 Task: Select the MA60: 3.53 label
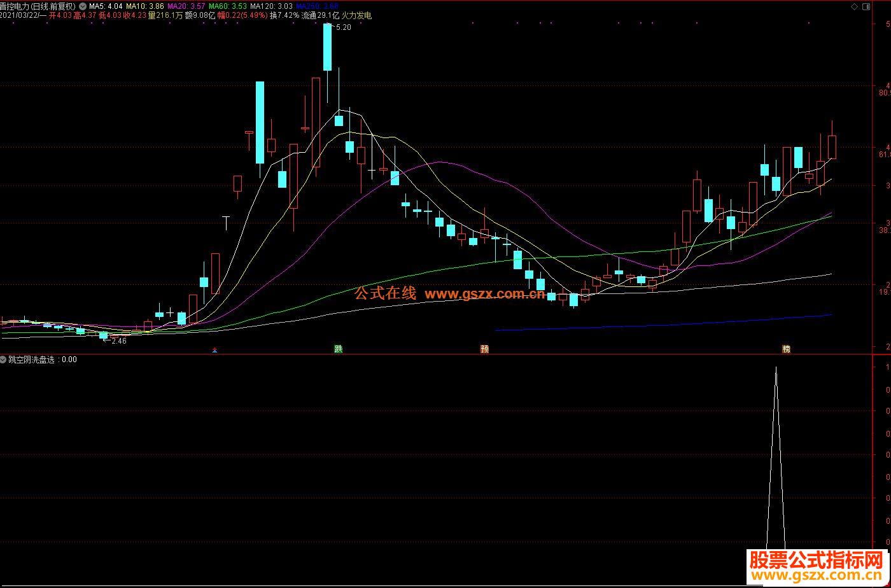point(228,6)
